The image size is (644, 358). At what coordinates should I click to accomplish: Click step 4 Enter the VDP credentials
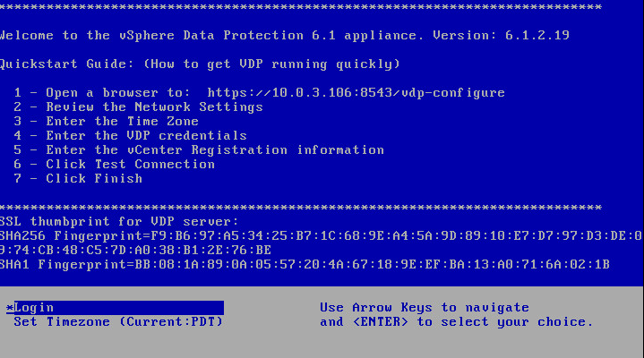click(130, 136)
